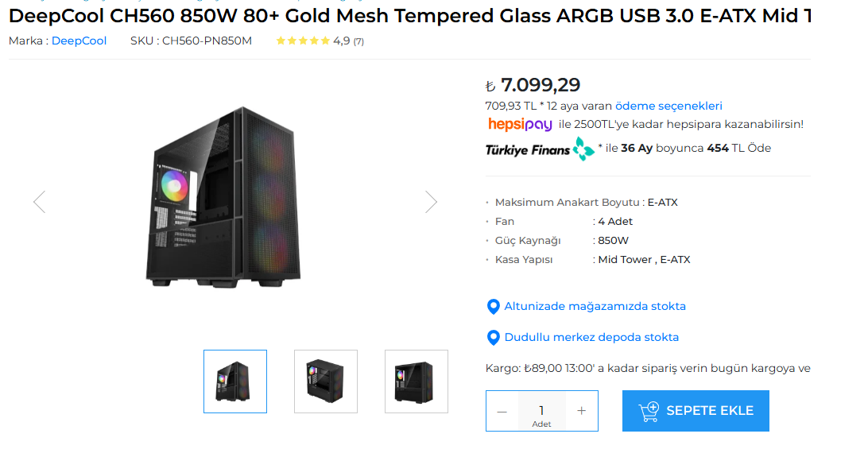Viewport: 868px width, 457px height.
Task: Select the first product thumbnail
Action: click(235, 381)
